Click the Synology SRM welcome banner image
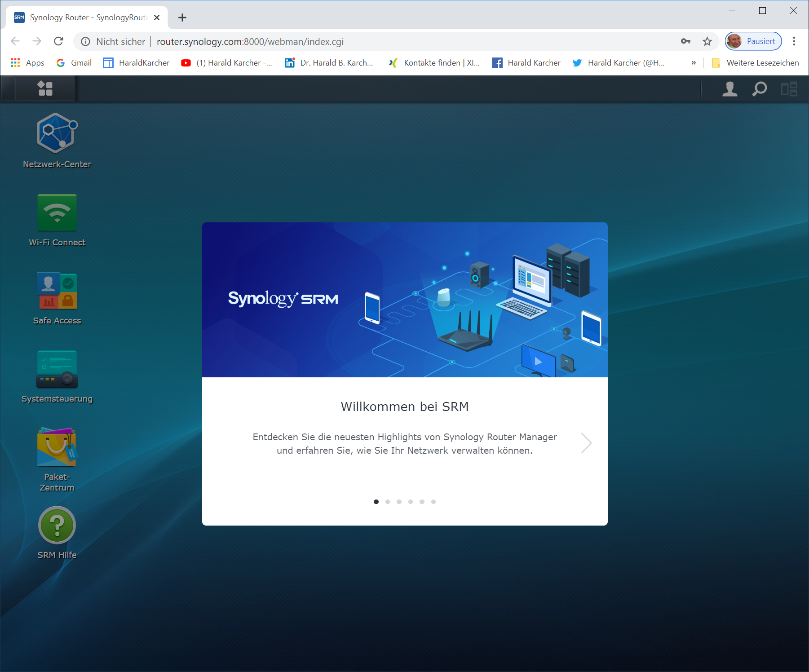The height and width of the screenshot is (672, 809). tap(405, 300)
